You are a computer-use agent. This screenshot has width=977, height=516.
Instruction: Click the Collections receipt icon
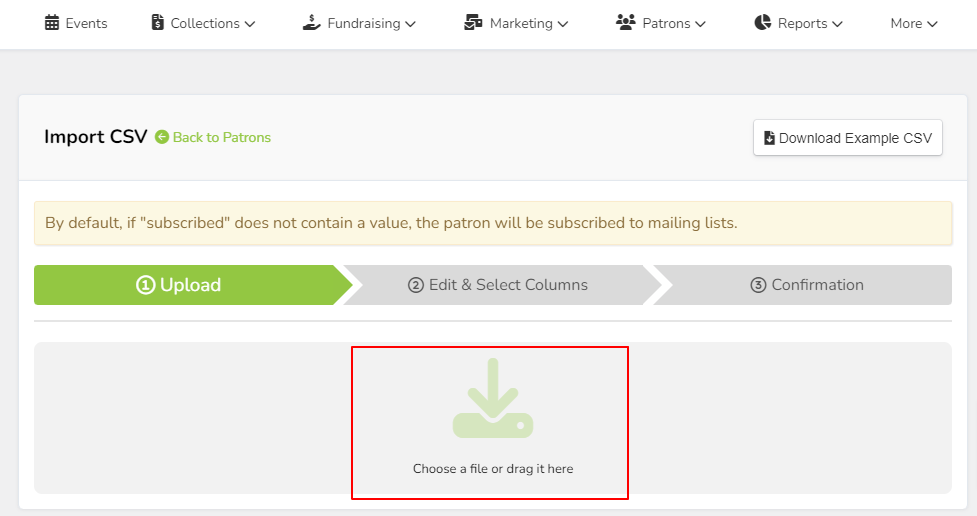tap(158, 22)
